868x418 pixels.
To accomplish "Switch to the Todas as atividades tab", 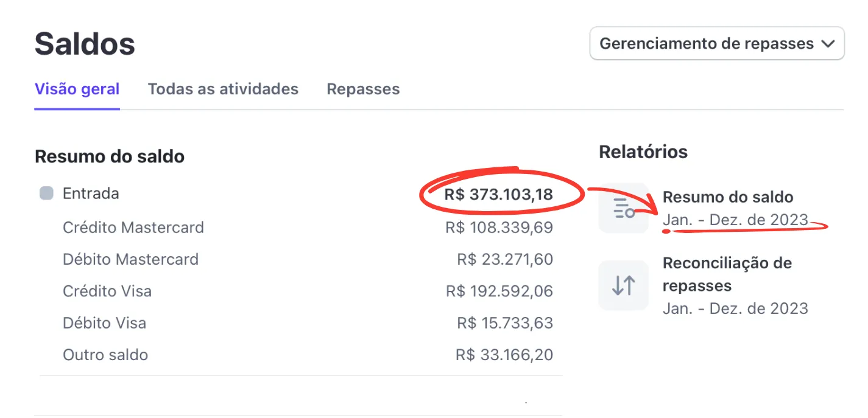I will (x=223, y=89).
